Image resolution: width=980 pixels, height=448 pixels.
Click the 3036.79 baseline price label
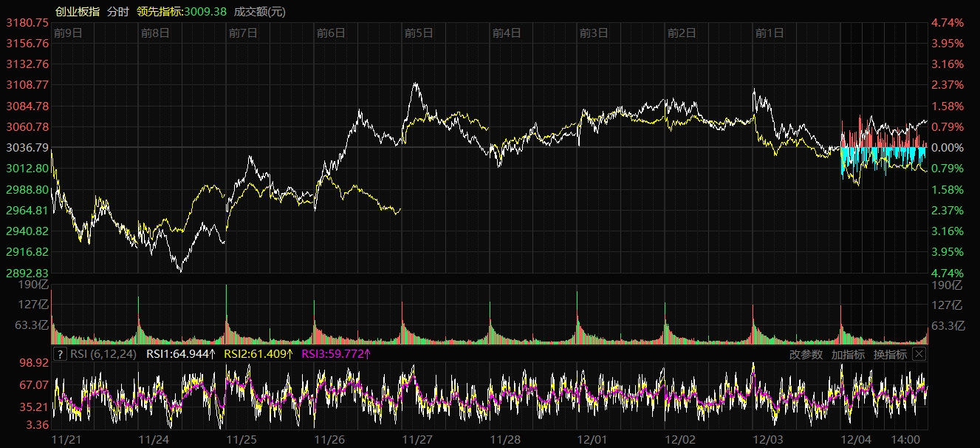27,148
